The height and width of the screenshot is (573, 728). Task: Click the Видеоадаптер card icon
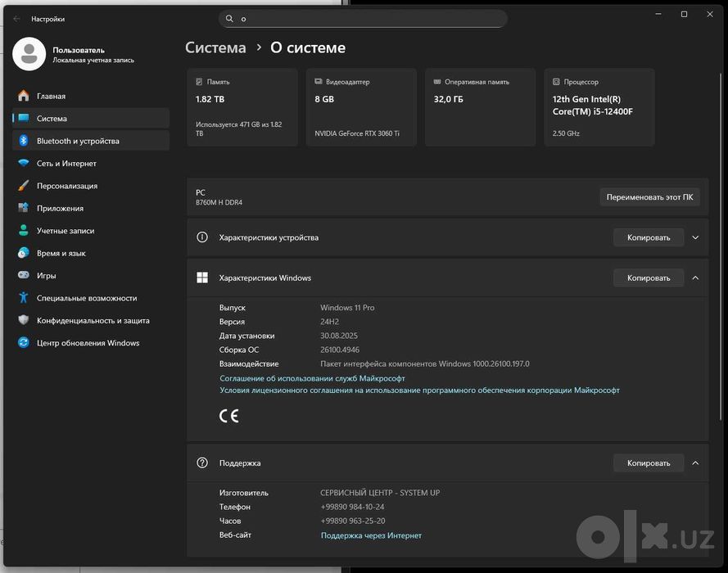318,82
